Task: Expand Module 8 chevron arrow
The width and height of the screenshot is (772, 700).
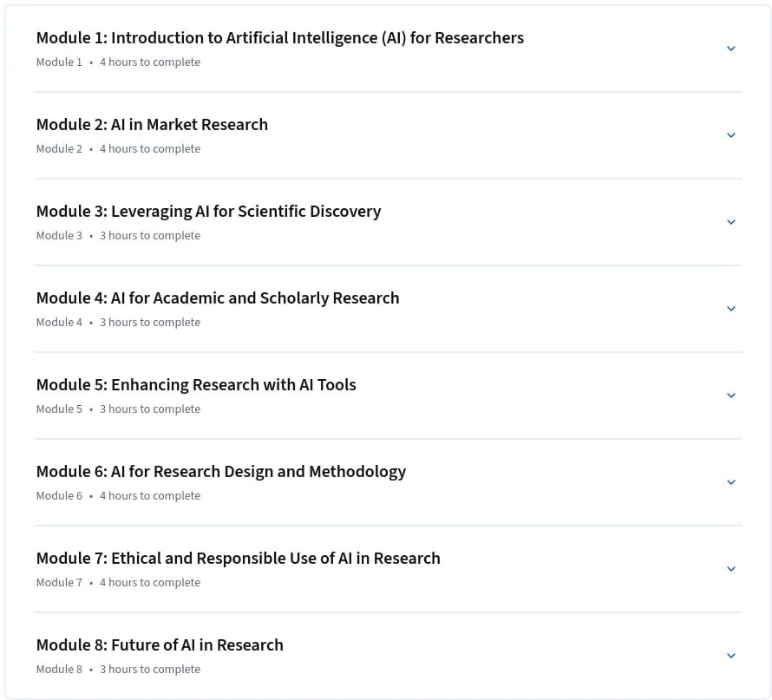Action: (x=731, y=655)
